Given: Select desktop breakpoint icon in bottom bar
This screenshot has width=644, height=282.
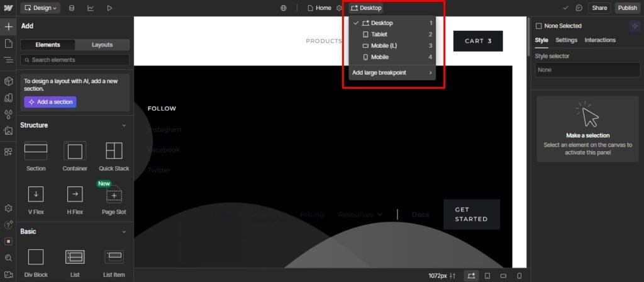Looking at the screenshot, I should click(x=472, y=276).
